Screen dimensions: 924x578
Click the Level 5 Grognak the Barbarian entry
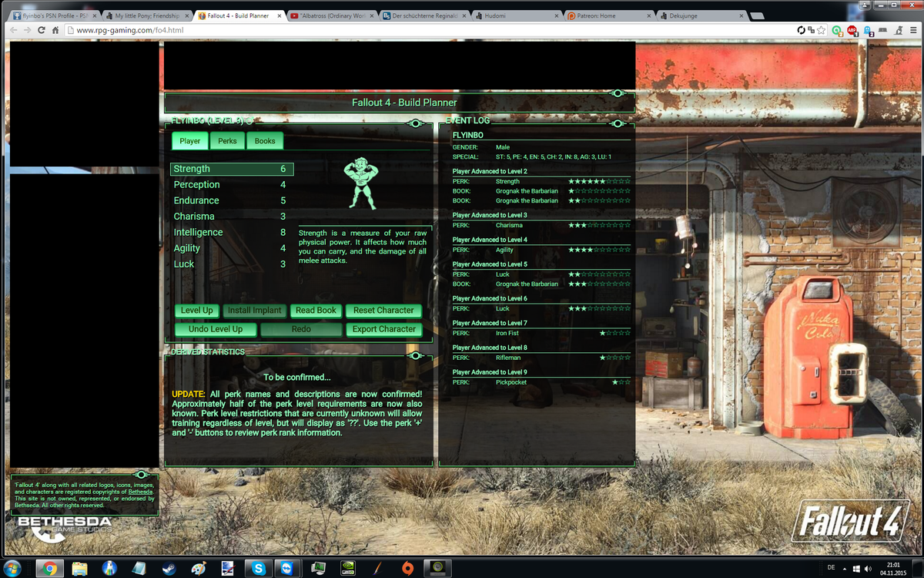point(541,284)
